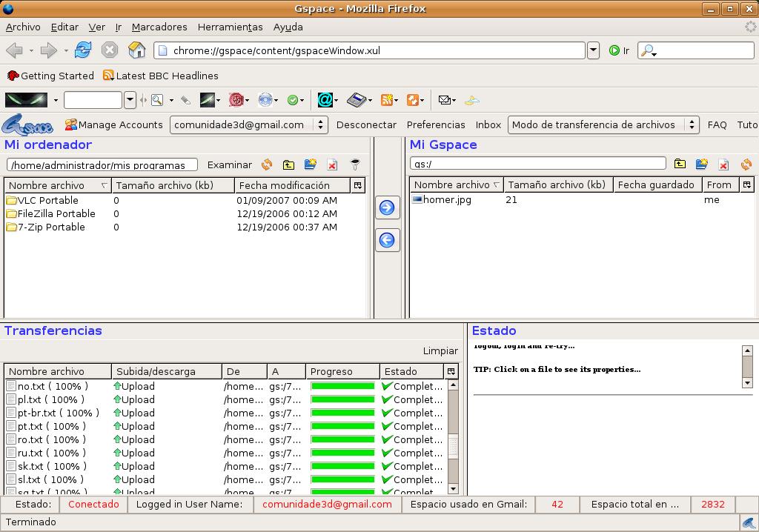Click the green checkmark toolbar icon
Viewport: 759px width, 532px height.
[292, 100]
